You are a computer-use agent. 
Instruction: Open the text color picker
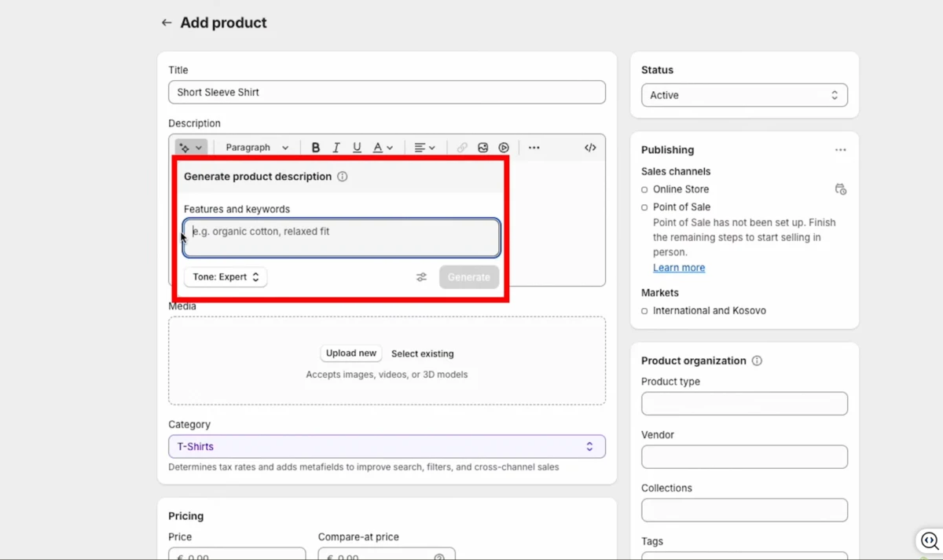click(x=383, y=148)
